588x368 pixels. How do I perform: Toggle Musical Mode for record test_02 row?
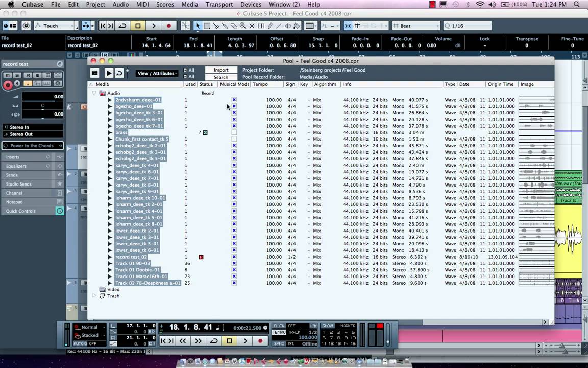click(234, 257)
